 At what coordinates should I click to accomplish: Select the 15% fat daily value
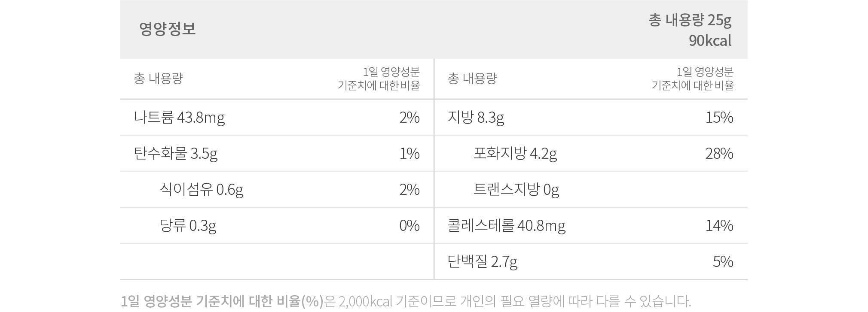[x=719, y=117]
